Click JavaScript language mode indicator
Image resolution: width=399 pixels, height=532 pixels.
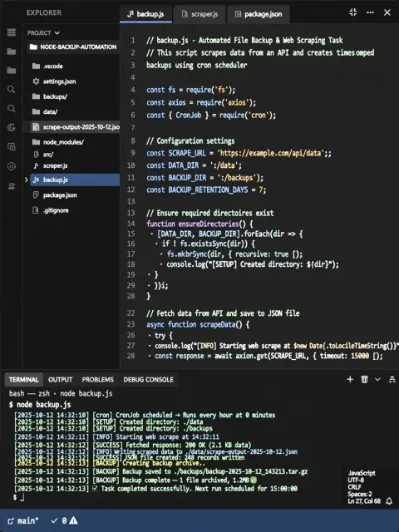tap(362, 473)
